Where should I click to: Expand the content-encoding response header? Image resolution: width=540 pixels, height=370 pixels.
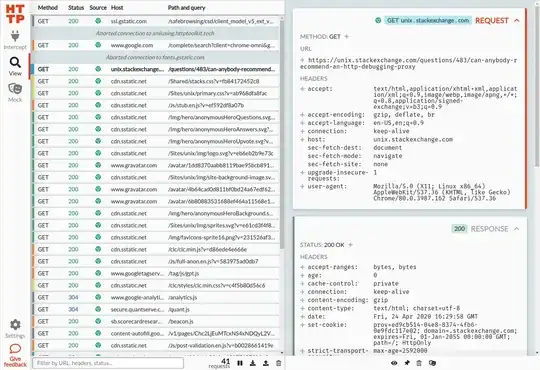tap(302, 300)
